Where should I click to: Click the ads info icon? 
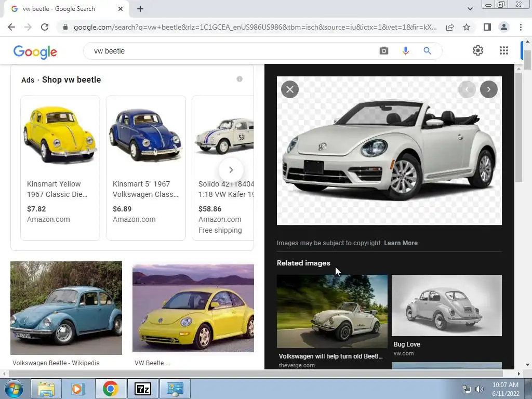coord(240,79)
